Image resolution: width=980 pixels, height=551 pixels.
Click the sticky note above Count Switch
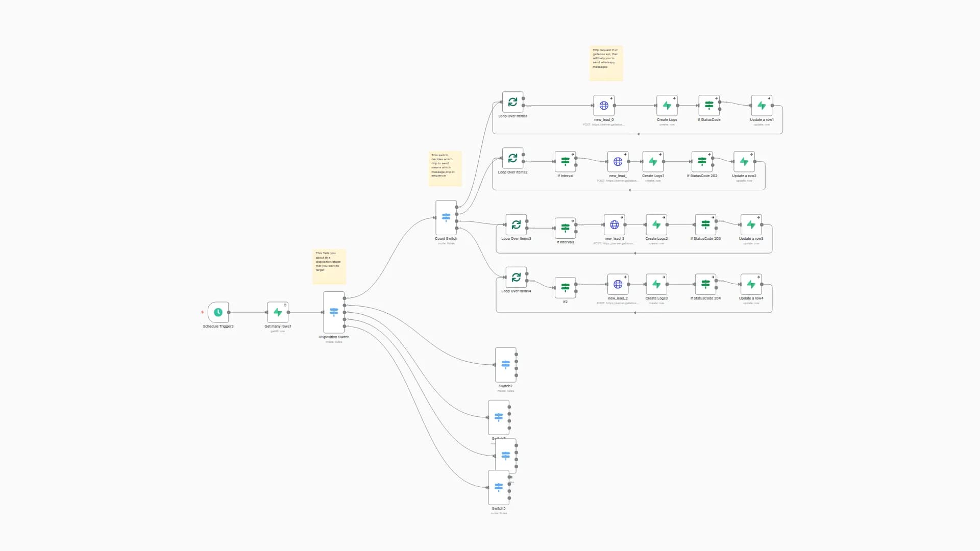[445, 168]
